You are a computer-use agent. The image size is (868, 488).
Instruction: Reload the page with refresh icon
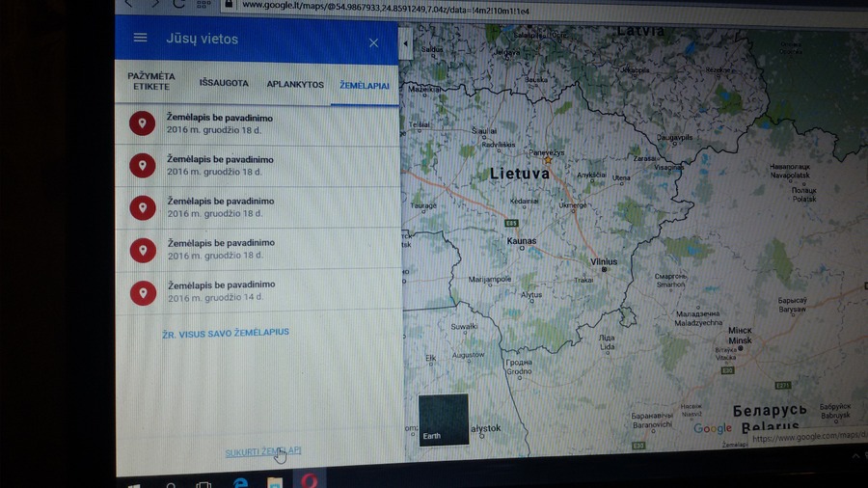tap(178, 4)
